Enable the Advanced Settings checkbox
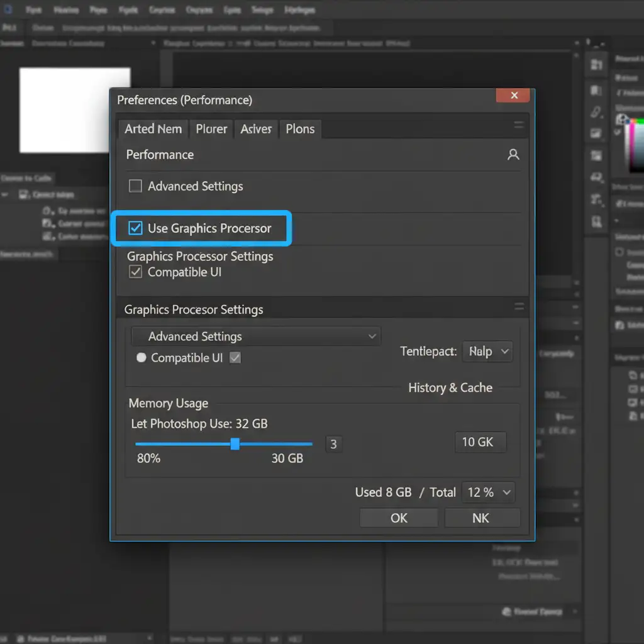 pyautogui.click(x=135, y=186)
